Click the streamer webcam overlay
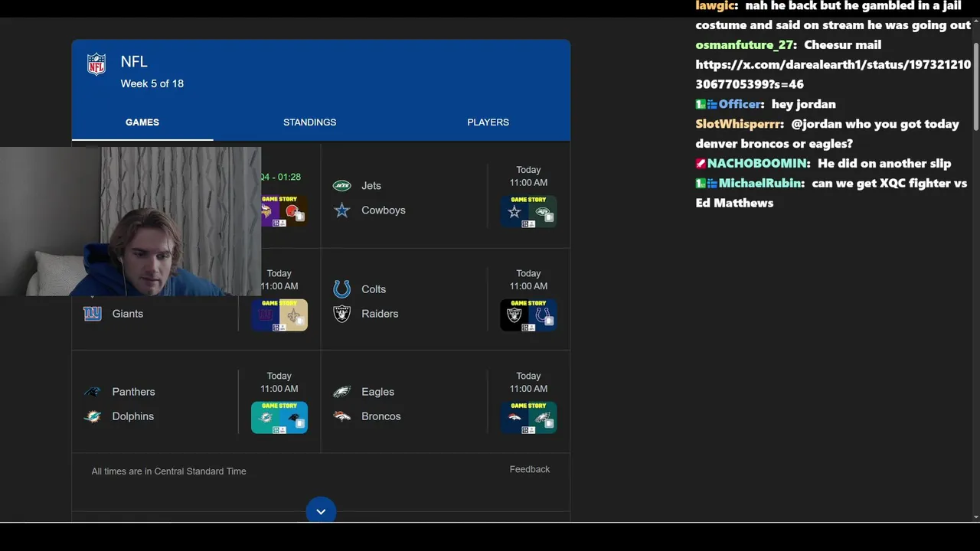Viewport: 980px width, 551px height. point(130,221)
